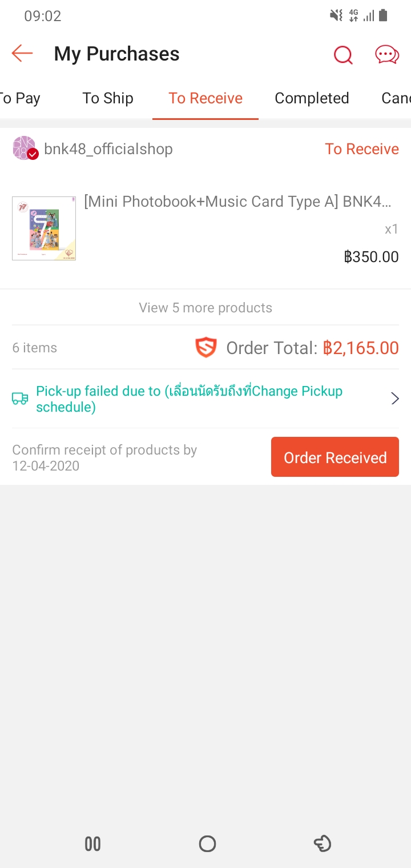The width and height of the screenshot is (411, 868).
Task: Select the To Receive tab
Action: point(205,98)
